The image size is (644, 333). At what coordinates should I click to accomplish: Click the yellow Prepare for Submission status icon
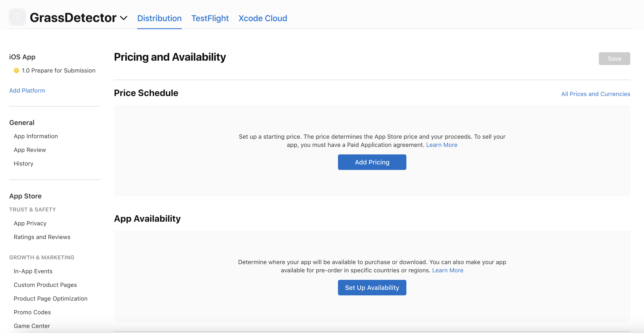coord(16,70)
